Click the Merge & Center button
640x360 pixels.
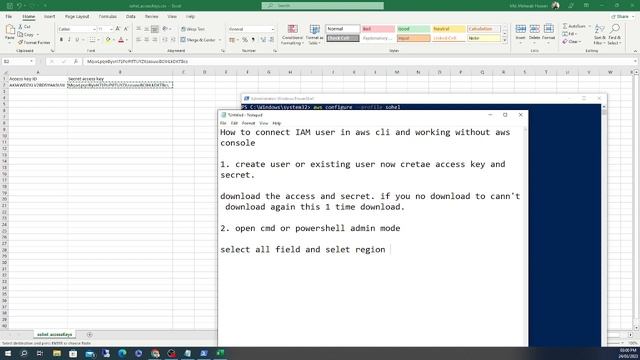198,40
